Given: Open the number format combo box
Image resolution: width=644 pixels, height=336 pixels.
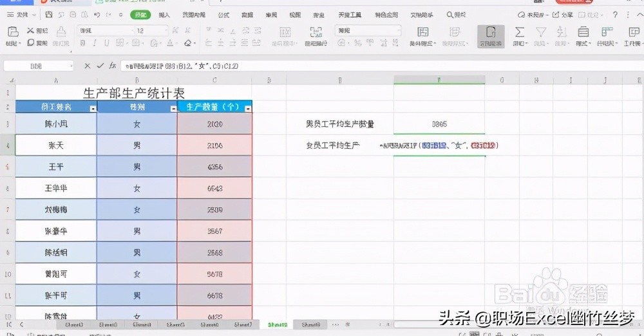Looking at the screenshot, I should [x=368, y=31].
